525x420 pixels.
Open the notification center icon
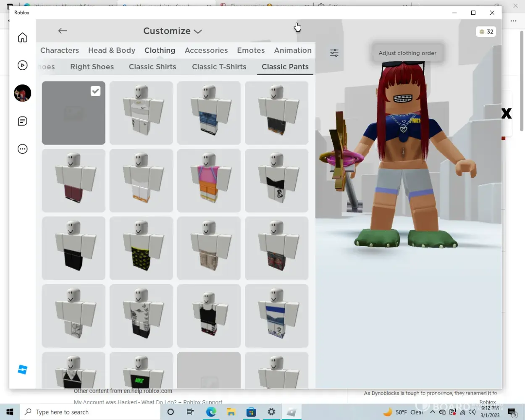512,412
